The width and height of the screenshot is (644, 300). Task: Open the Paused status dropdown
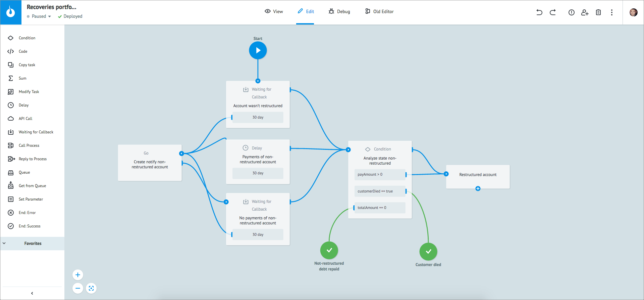pos(40,16)
